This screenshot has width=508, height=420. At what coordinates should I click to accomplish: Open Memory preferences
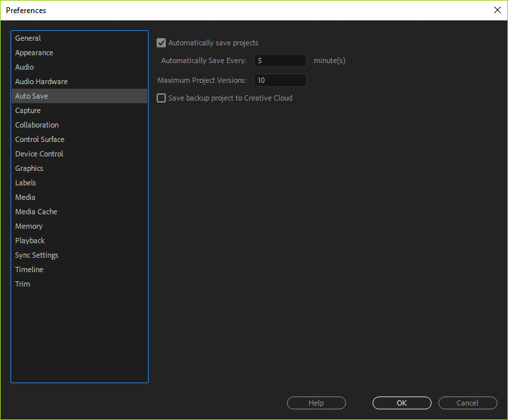pos(29,226)
